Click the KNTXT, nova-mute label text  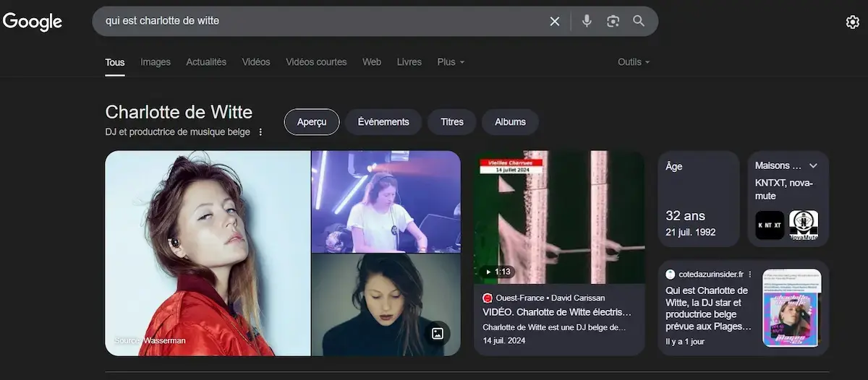pyautogui.click(x=784, y=189)
